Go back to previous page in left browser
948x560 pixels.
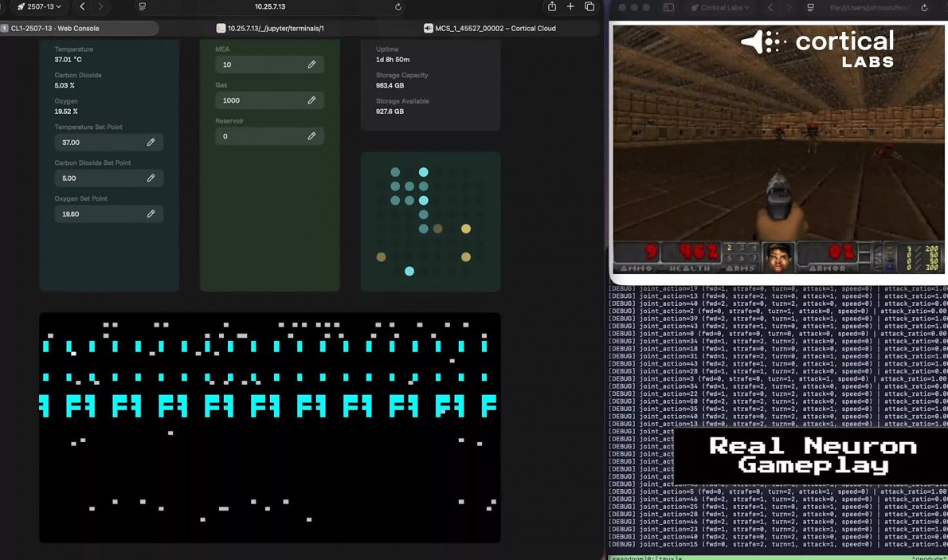click(82, 7)
